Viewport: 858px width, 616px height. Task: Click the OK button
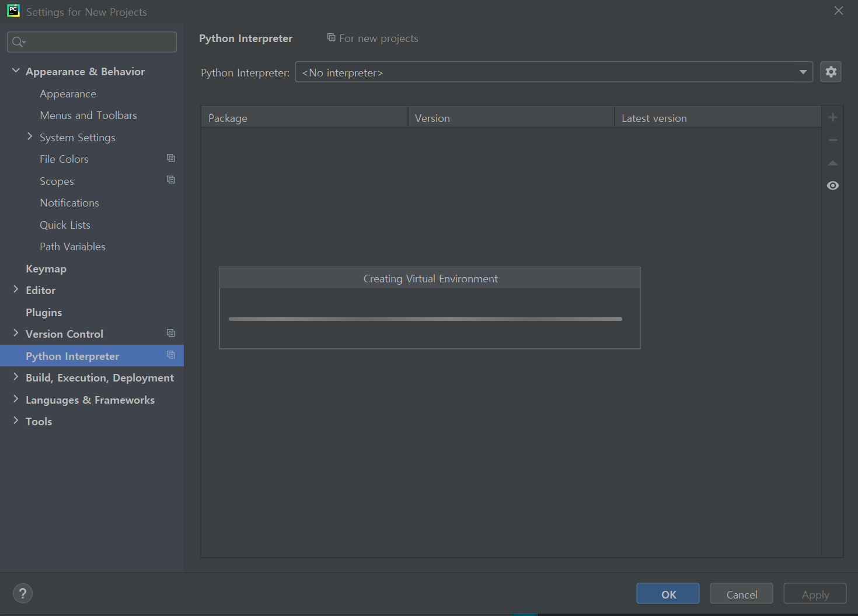[x=668, y=594]
